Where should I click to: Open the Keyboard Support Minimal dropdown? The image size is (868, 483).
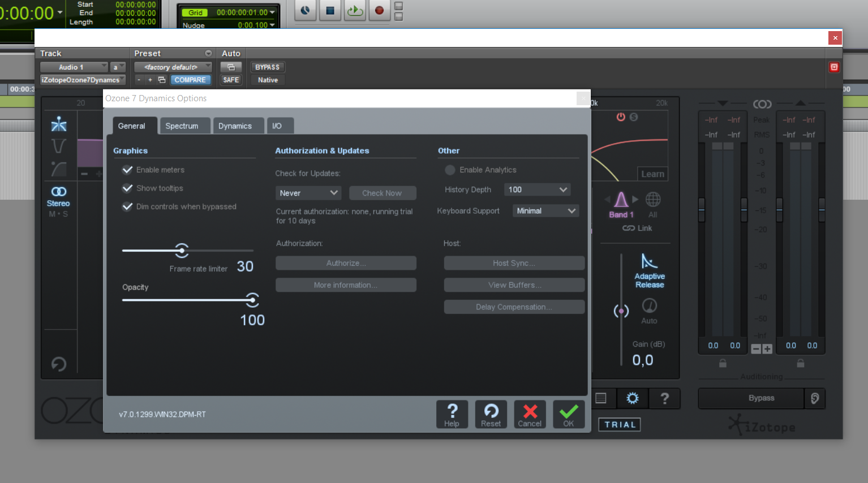click(x=546, y=210)
